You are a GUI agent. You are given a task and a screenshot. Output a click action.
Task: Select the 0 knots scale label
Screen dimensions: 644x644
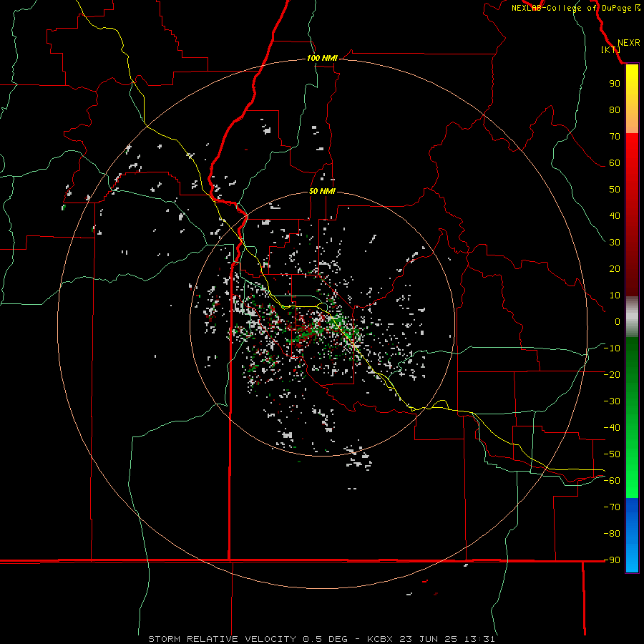[618, 322]
